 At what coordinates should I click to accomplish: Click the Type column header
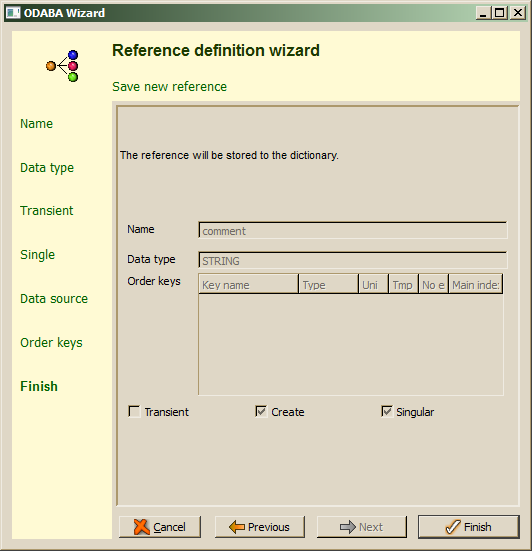click(x=329, y=285)
